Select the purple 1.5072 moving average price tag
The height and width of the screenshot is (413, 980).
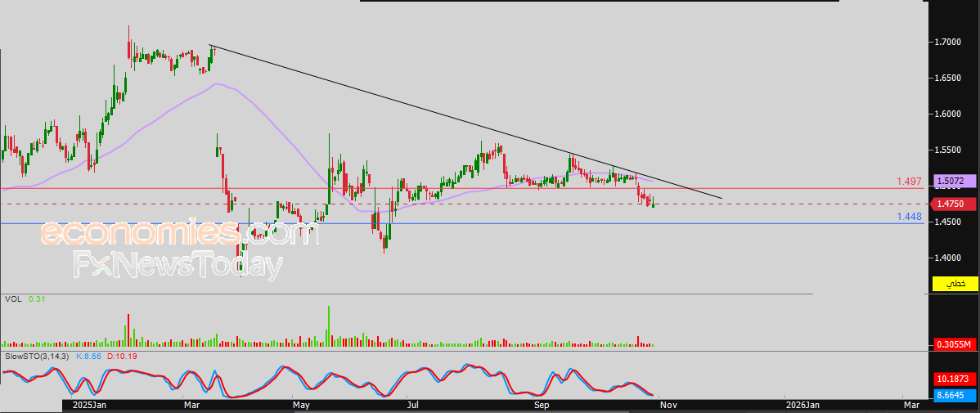point(954,181)
